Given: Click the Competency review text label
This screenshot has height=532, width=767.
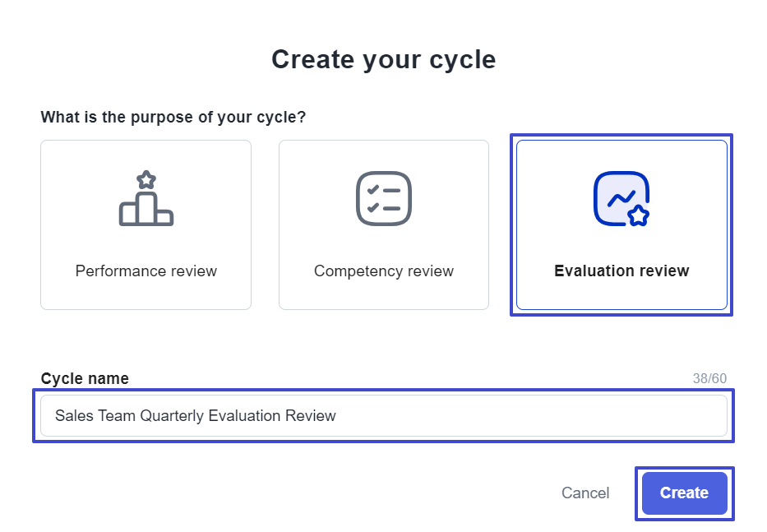Looking at the screenshot, I should tap(384, 271).
